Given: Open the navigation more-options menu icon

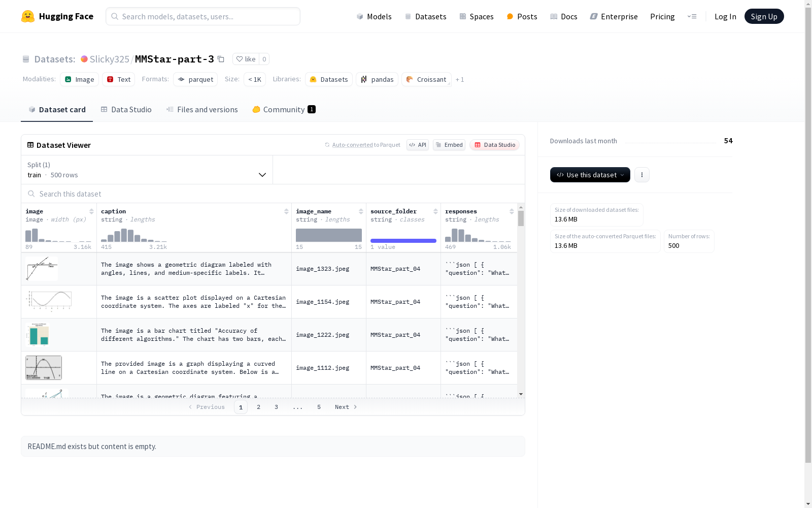Looking at the screenshot, I should 692,16.
